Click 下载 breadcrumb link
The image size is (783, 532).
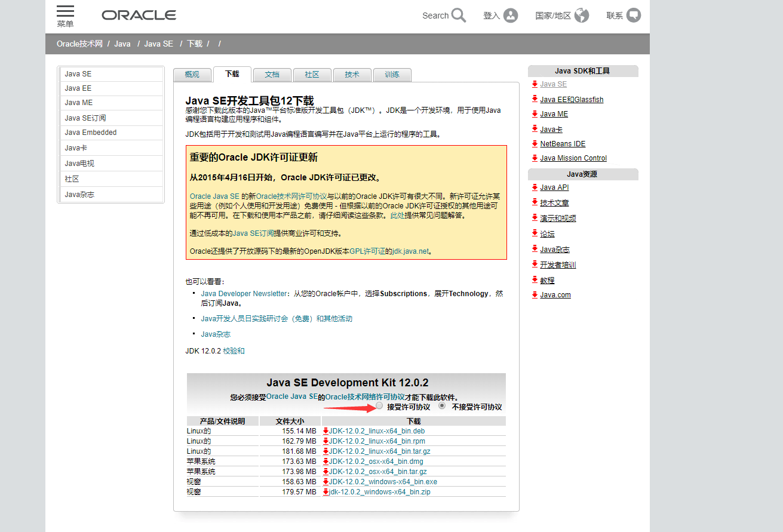point(195,44)
